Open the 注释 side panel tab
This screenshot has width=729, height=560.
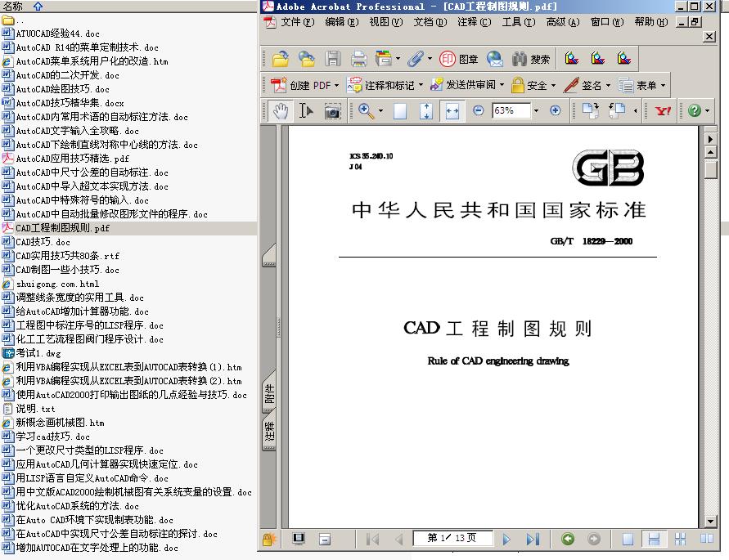(x=268, y=431)
